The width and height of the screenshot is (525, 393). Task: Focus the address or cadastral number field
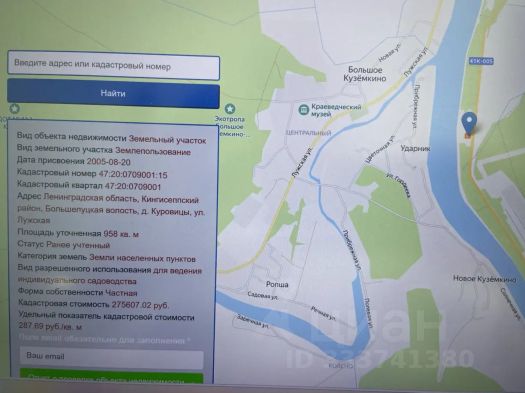click(114, 66)
